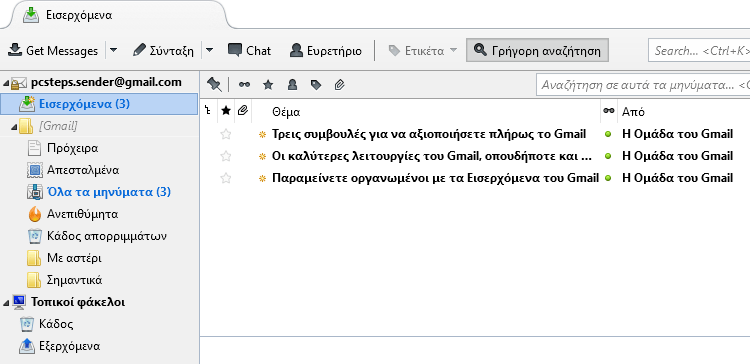Compose a message with Σύνταξη

point(163,51)
